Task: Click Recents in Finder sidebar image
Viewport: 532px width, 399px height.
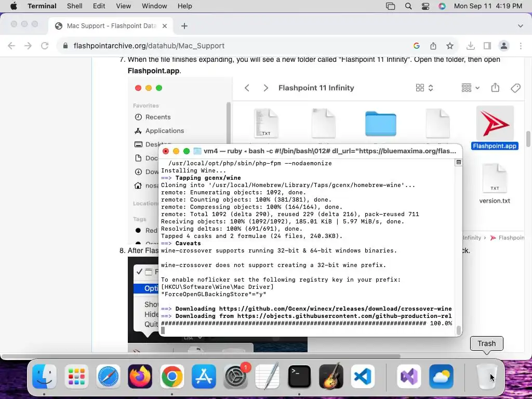Action: point(153,117)
